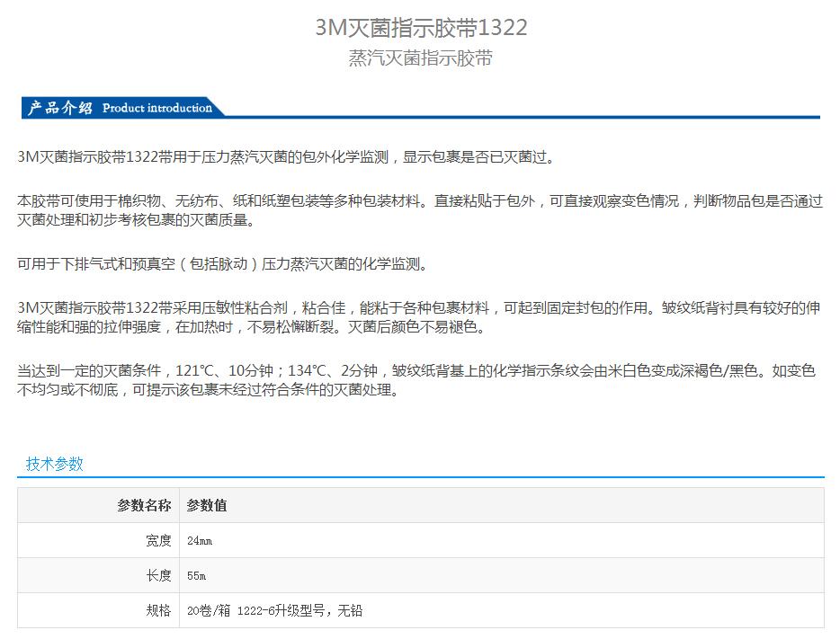The image size is (840, 639).
Task: Click the 参数值 table header
Action: [x=207, y=505]
